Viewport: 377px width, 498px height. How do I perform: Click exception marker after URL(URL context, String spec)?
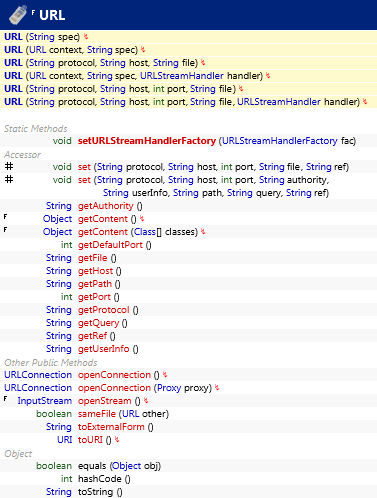[143, 50]
